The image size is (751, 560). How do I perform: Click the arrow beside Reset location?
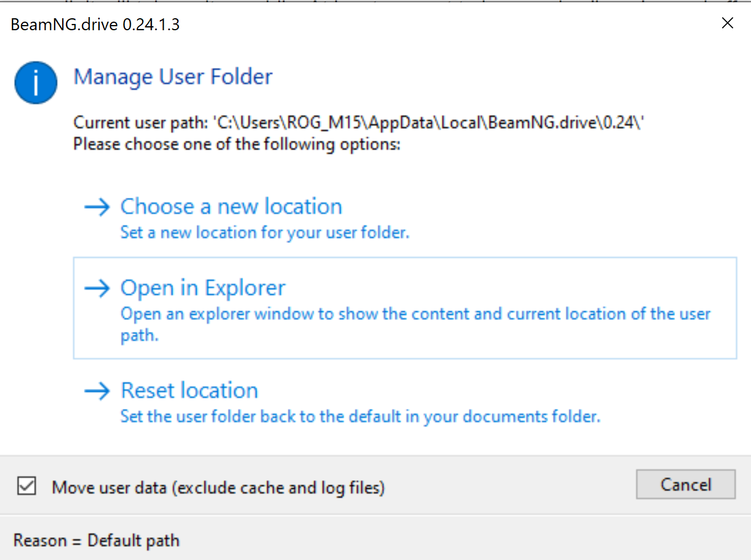[x=97, y=391]
